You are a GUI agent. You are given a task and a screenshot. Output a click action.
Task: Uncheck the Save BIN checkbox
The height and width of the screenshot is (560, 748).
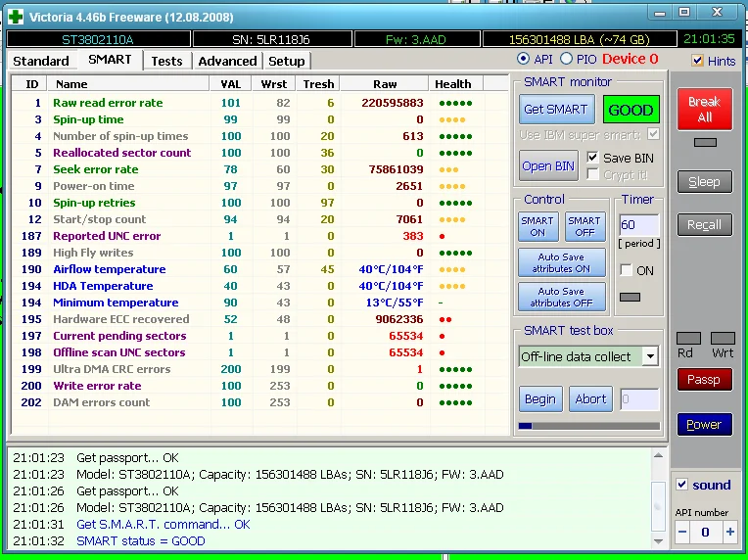tap(593, 158)
